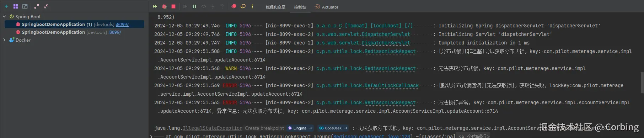Click the Docker whale icon
The height and width of the screenshot is (138, 644).
pos(12,40)
